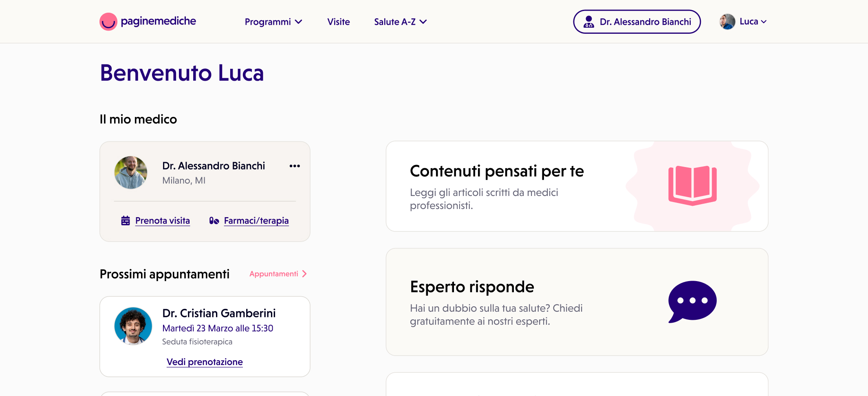Click Dr. Cristian Gamberini's profile photo
868x396 pixels.
133,326
